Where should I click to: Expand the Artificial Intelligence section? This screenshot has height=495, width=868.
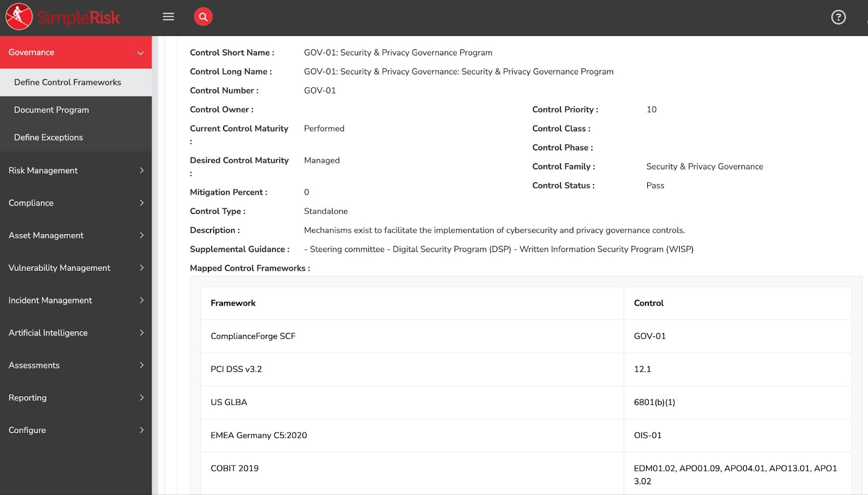(x=76, y=332)
